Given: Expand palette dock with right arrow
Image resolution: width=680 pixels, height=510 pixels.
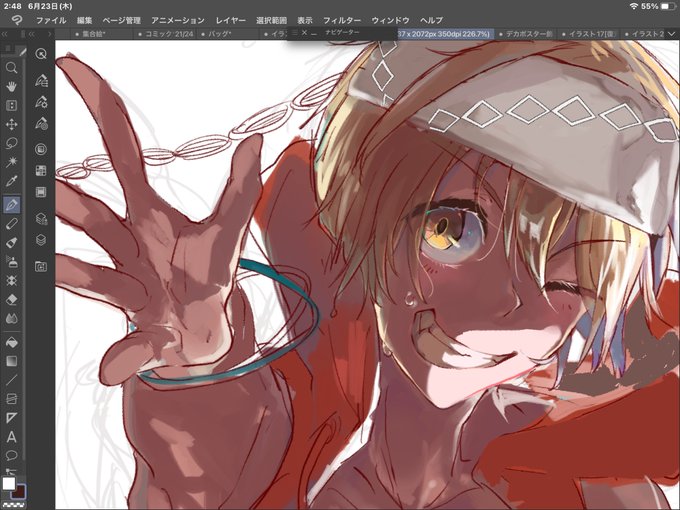Looking at the screenshot, I should pos(50,34).
